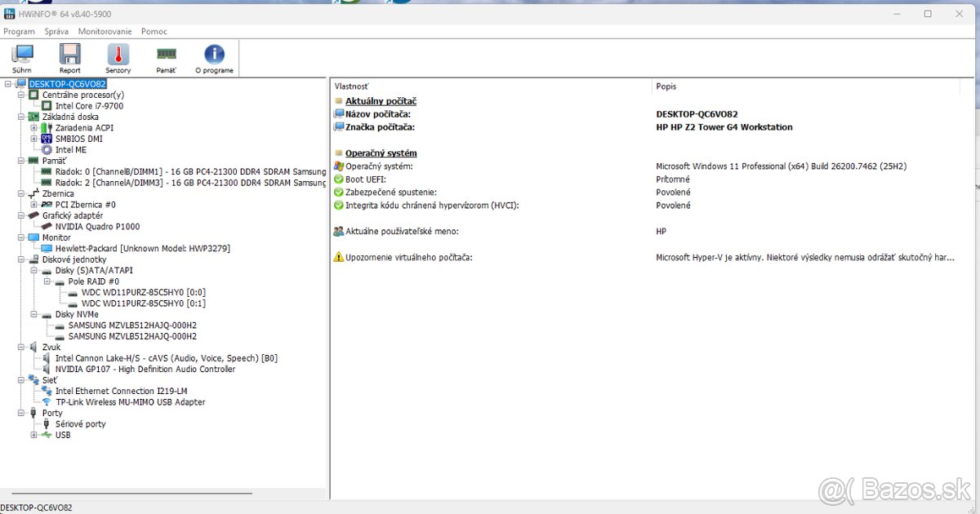Click the TP-Link Wireless USB Adapter item
The image size is (980, 514).
click(x=130, y=402)
